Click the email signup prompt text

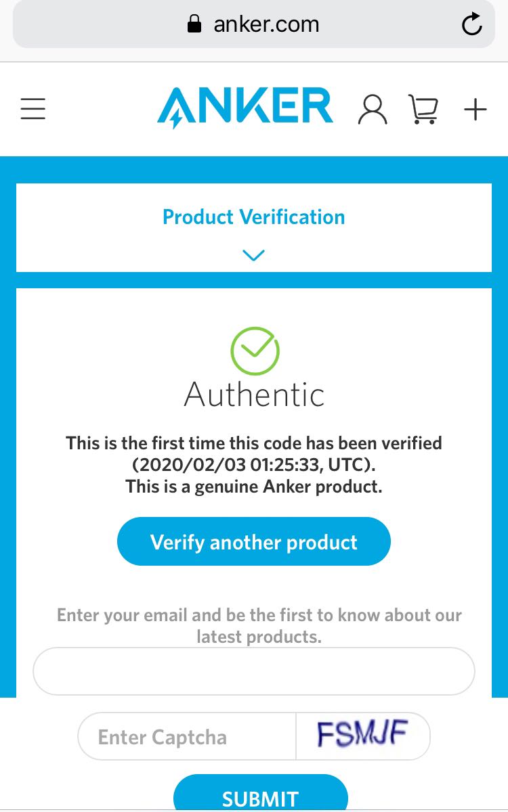click(259, 625)
